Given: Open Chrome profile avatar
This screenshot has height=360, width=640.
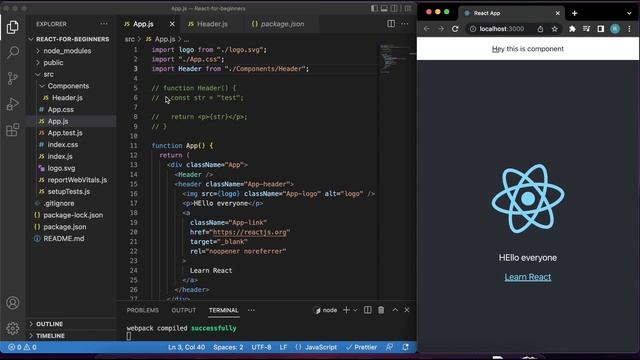Looking at the screenshot, I should pos(615,29).
